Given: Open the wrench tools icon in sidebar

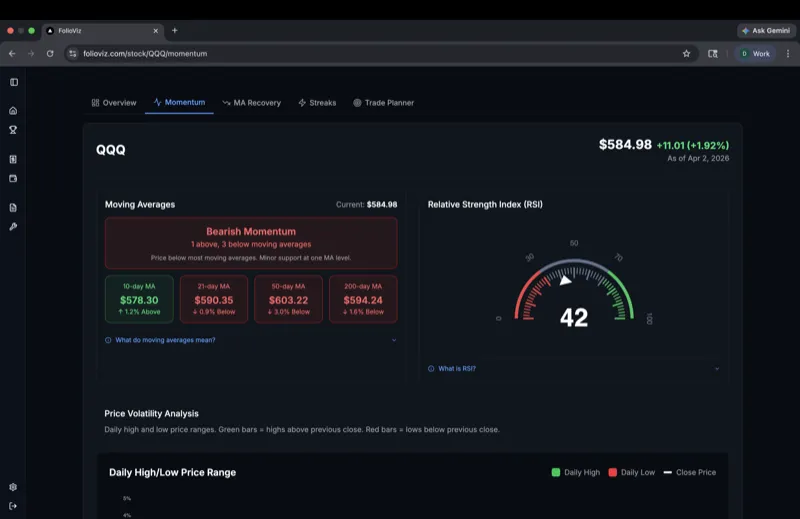Looking at the screenshot, I should 13,227.
